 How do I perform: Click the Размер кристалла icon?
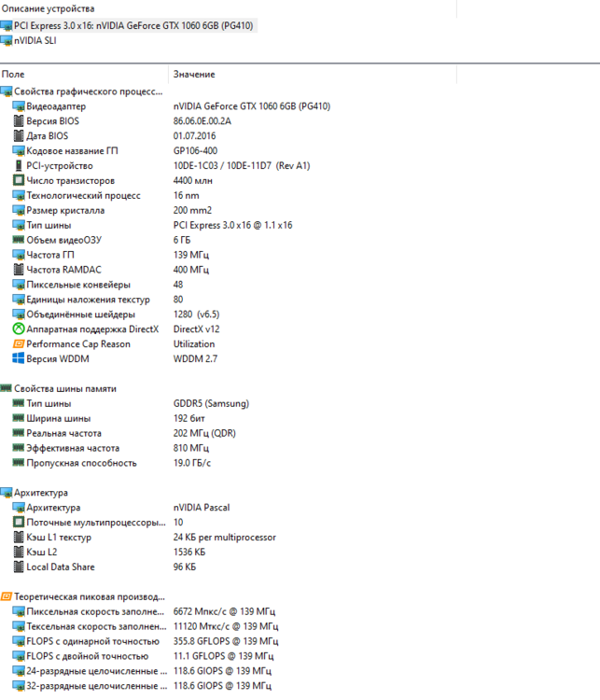[x=19, y=210]
